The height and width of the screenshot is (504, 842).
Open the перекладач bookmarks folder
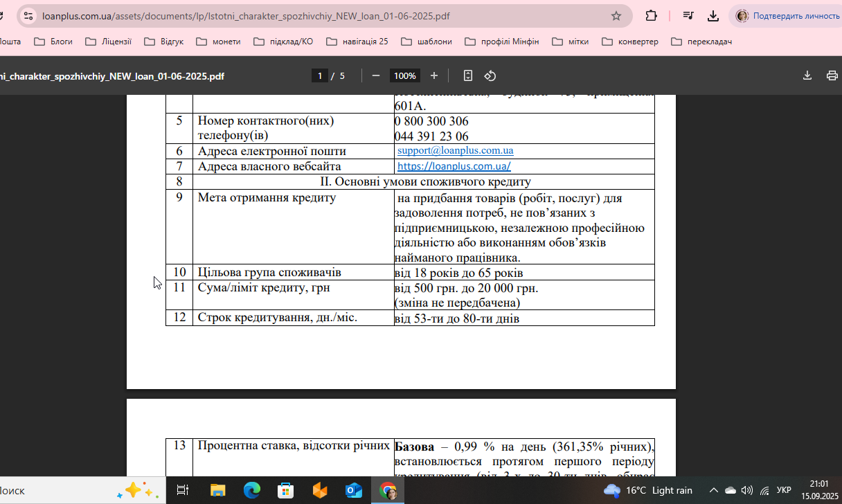point(701,42)
